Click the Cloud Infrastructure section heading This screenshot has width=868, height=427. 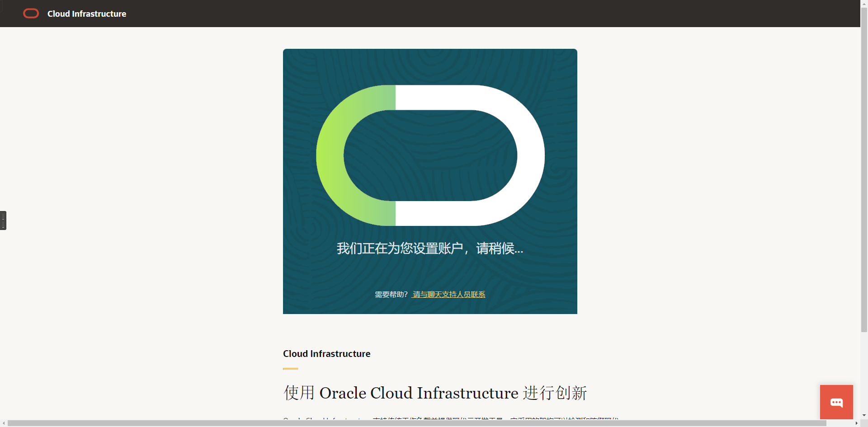326,354
